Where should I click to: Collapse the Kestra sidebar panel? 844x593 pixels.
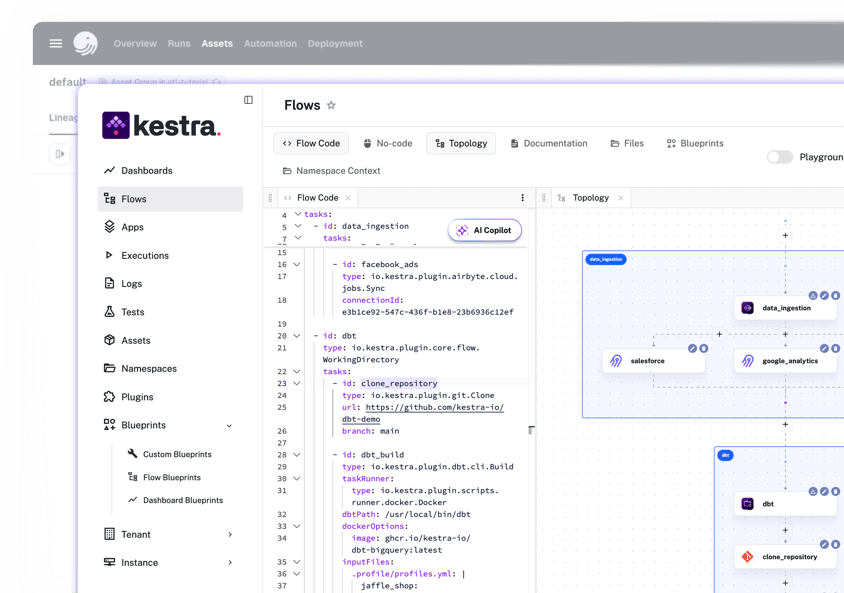click(248, 100)
